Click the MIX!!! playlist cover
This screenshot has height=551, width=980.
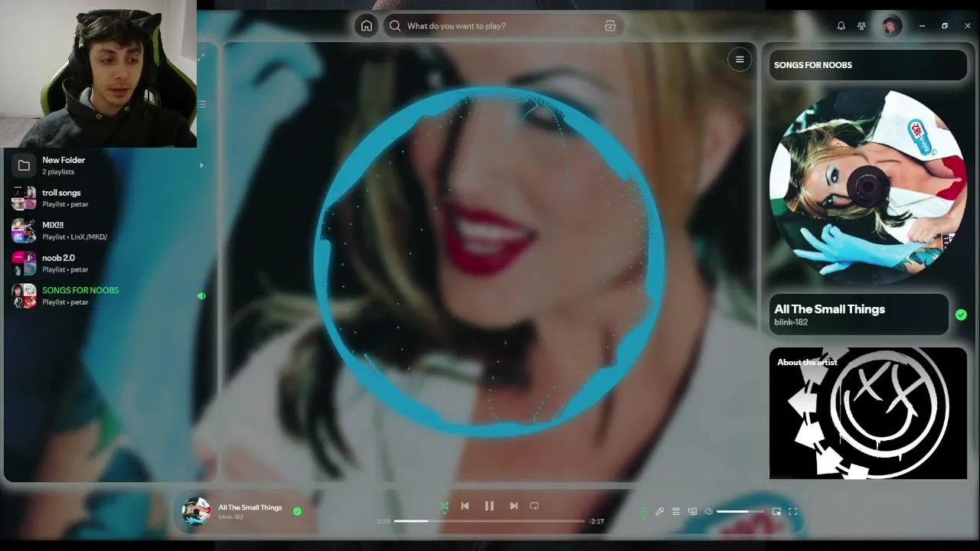(24, 230)
